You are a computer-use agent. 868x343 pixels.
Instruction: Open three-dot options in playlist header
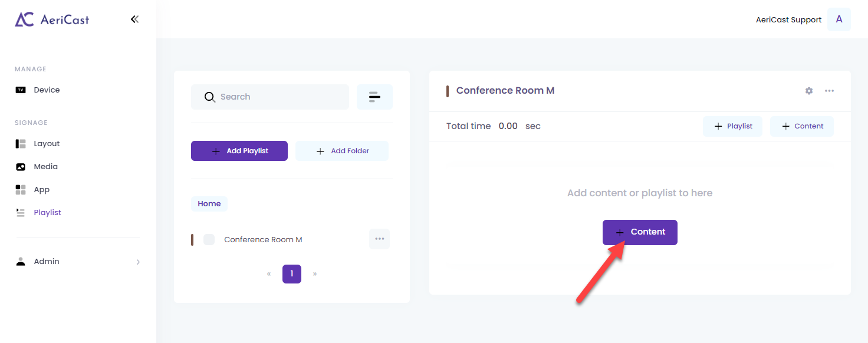point(829,91)
